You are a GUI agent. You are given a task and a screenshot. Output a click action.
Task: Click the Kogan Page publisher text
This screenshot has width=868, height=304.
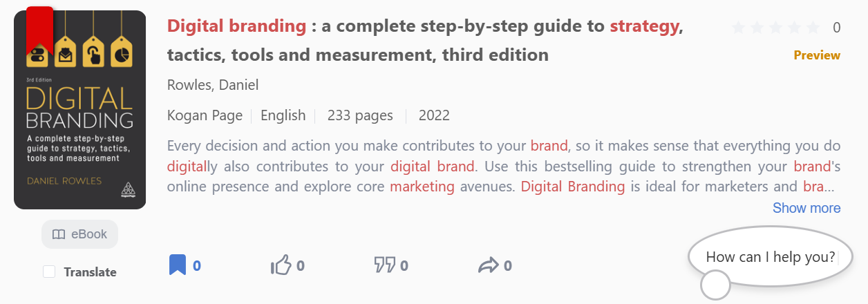(205, 115)
